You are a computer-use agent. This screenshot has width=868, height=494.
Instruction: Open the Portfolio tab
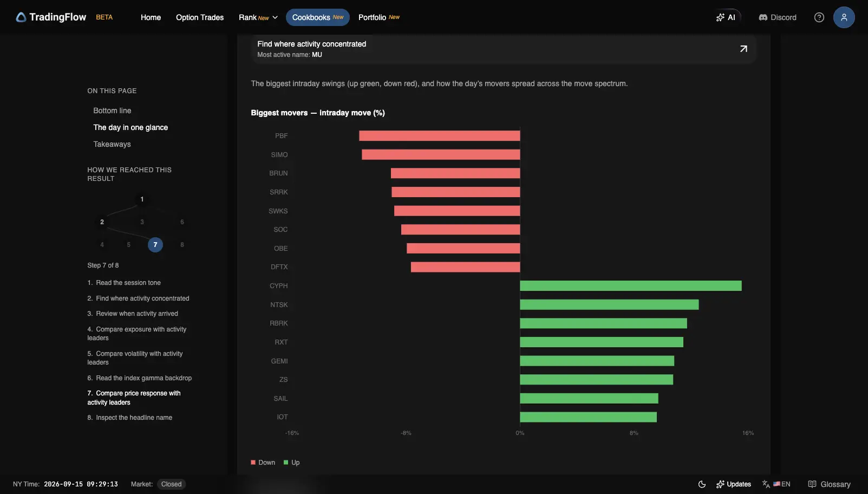pyautogui.click(x=379, y=17)
